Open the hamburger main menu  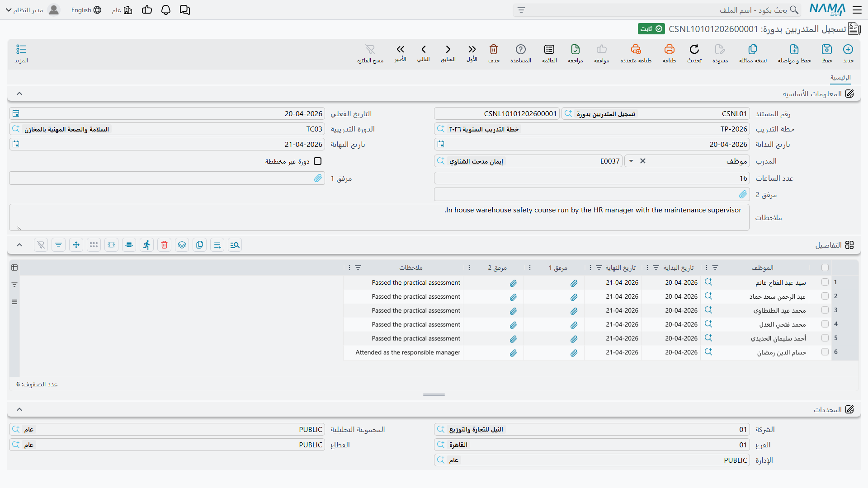[x=857, y=10]
